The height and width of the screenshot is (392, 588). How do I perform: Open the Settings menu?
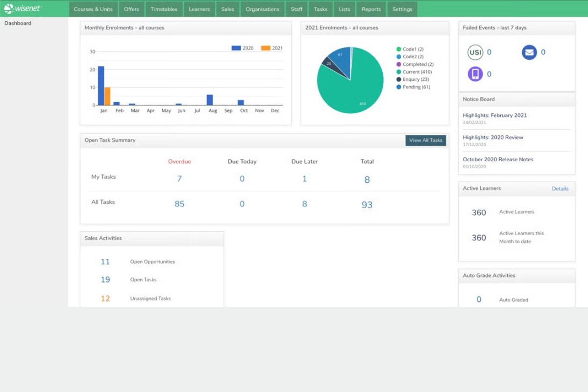[402, 9]
